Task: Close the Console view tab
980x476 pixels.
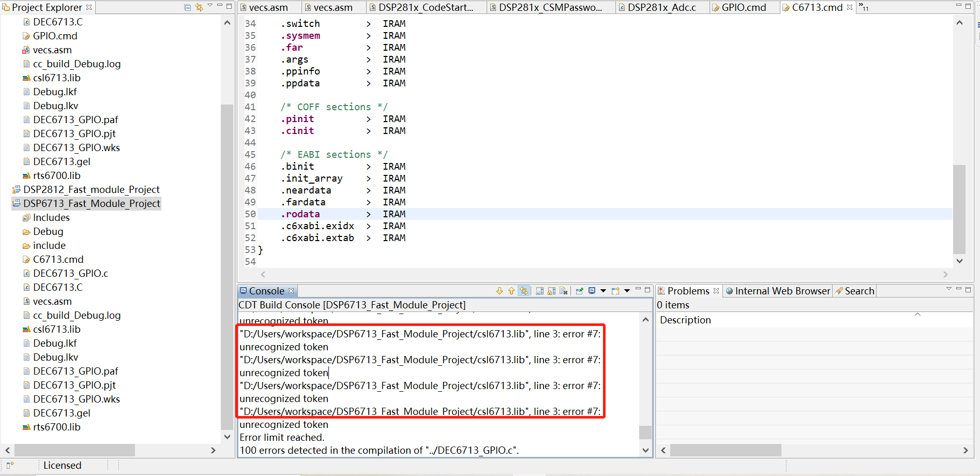Action: [291, 291]
